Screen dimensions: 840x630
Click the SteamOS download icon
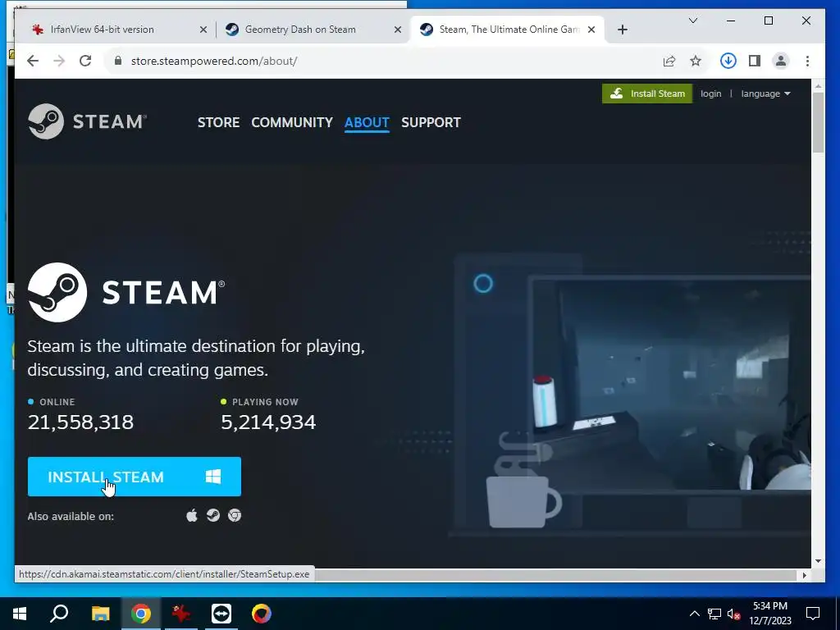213,515
